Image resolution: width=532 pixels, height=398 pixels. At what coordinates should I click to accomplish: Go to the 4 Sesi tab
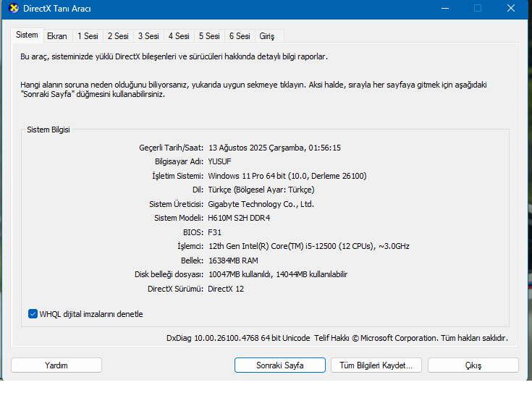click(x=179, y=36)
